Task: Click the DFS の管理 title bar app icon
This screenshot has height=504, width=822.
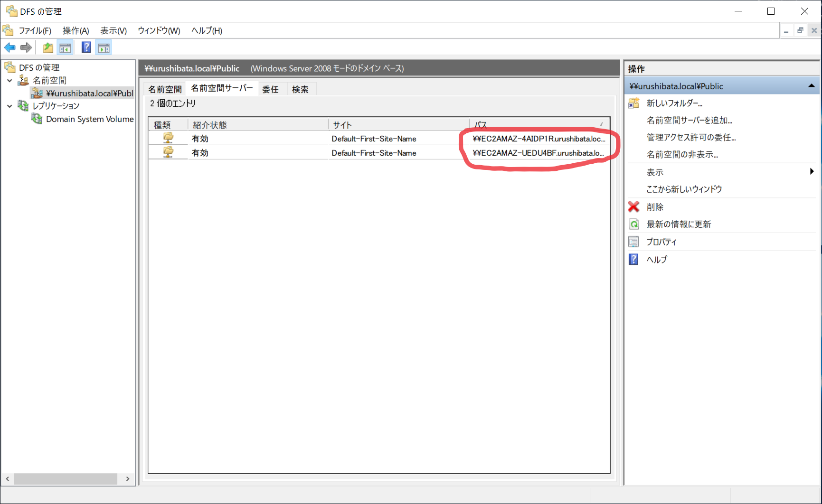Action: [11, 11]
